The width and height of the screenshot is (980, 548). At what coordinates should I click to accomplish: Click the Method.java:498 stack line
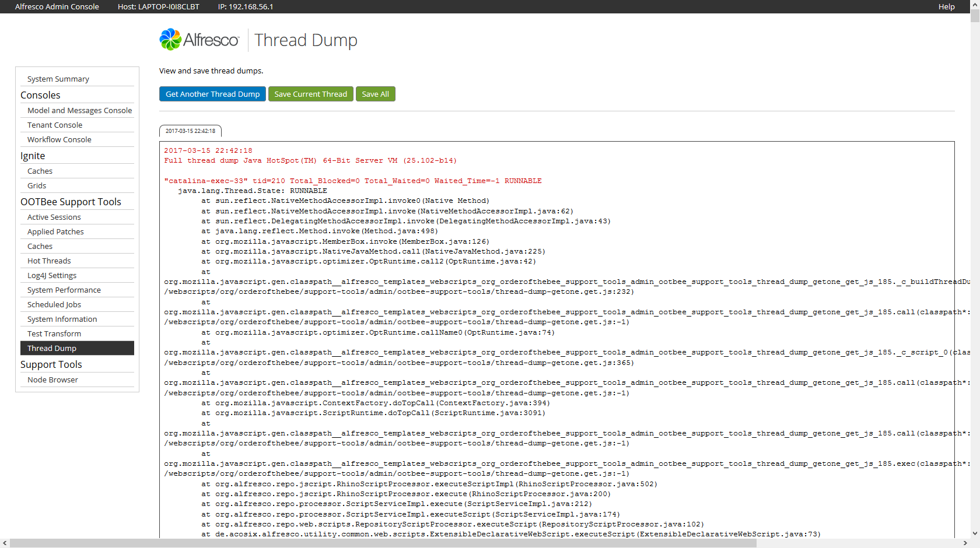(x=320, y=231)
